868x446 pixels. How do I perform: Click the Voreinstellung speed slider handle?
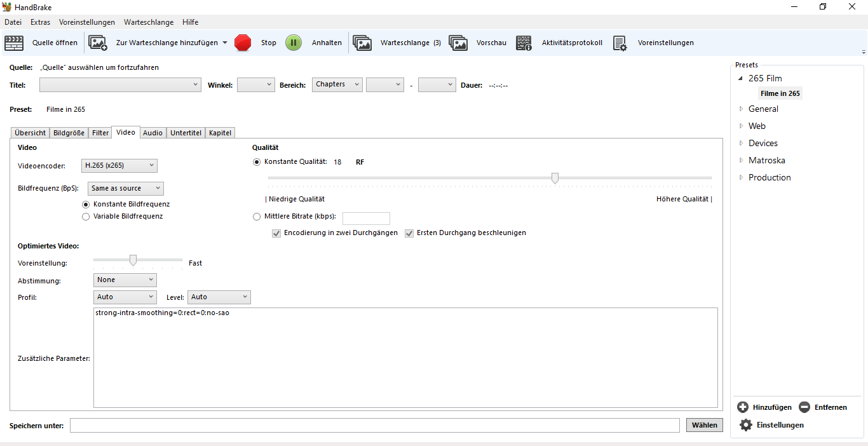[133, 260]
